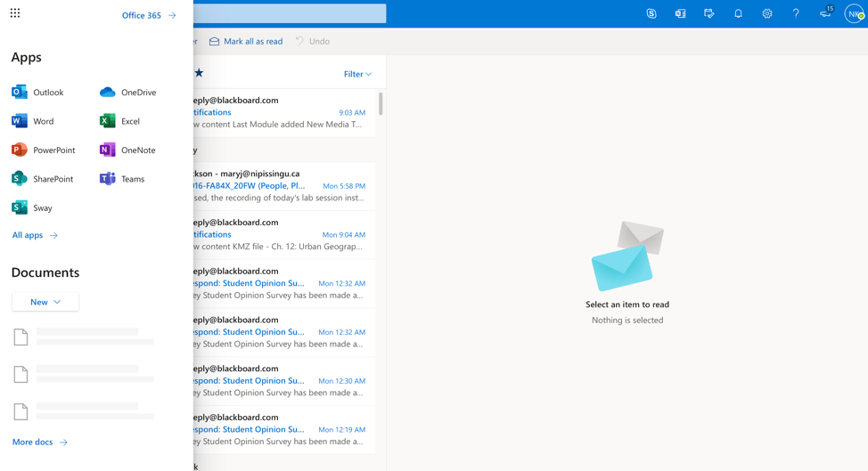Click the Undo button
868x471 pixels.
tap(312, 42)
